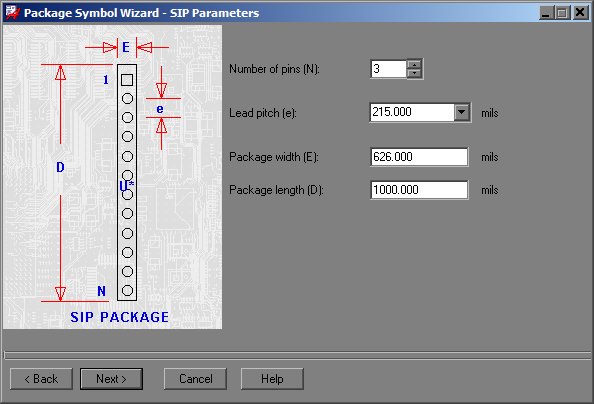The image size is (594, 404).
Task: Go to previous step with Back button
Action: pyautogui.click(x=41, y=379)
